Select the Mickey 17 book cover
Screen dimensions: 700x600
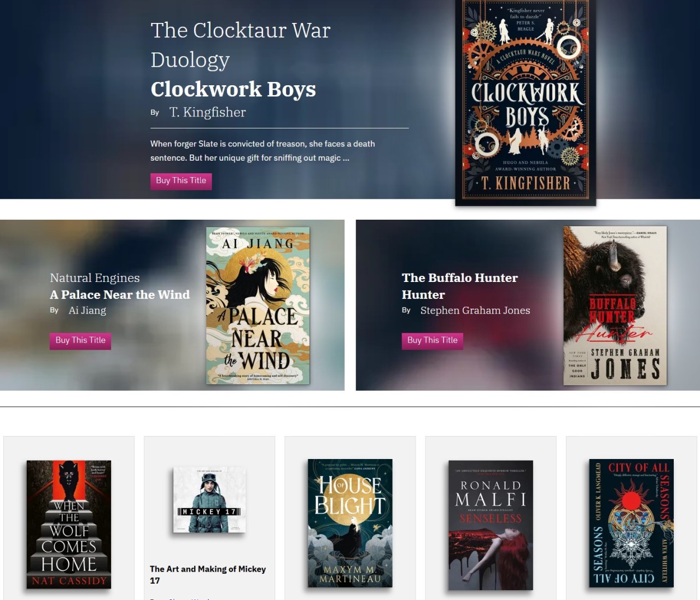(x=209, y=500)
